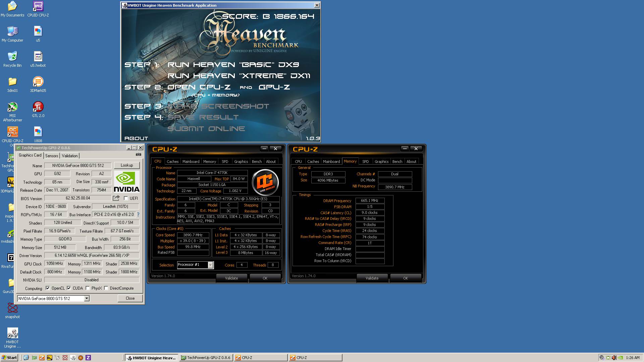Toggle the UEFI checkbox in GPU-Z

(126, 198)
